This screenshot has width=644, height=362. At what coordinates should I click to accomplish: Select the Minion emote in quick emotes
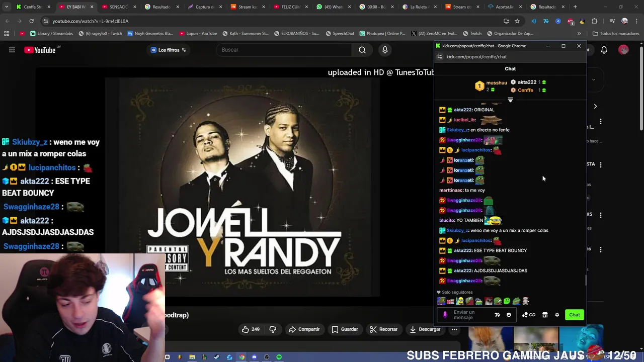[460, 301]
